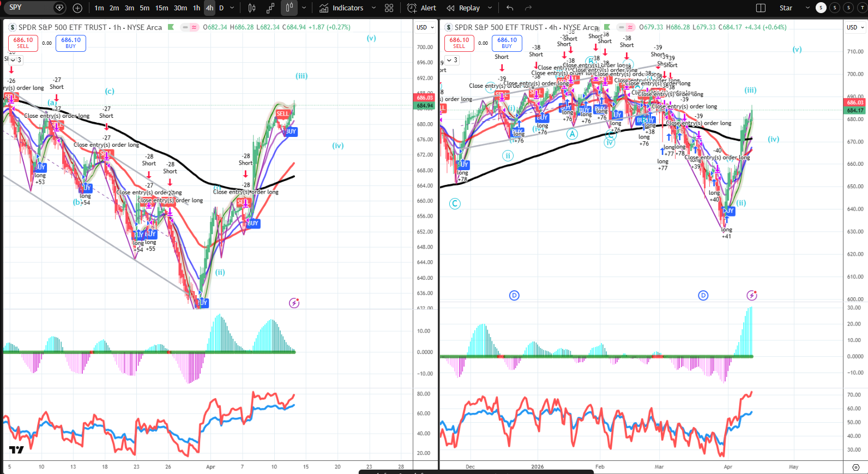Click the 684.17 price label on 4h chart
The width and height of the screenshot is (868, 474).
pos(855,110)
